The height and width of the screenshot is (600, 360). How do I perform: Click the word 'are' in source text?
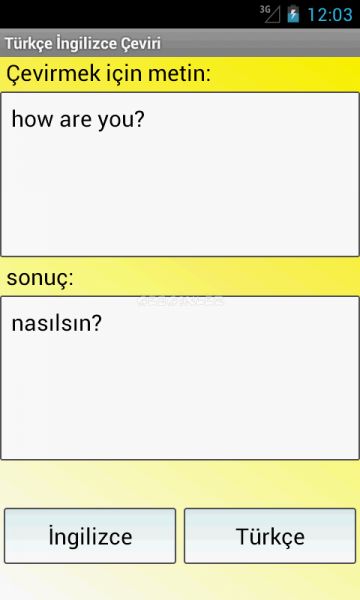75,121
